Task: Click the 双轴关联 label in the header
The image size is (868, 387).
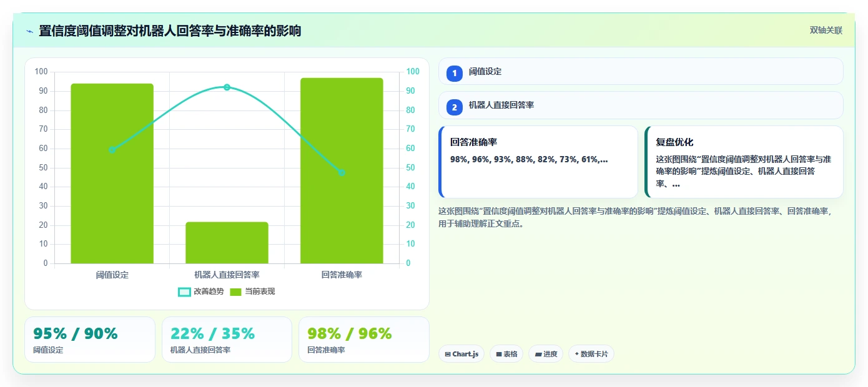Action: coord(826,31)
